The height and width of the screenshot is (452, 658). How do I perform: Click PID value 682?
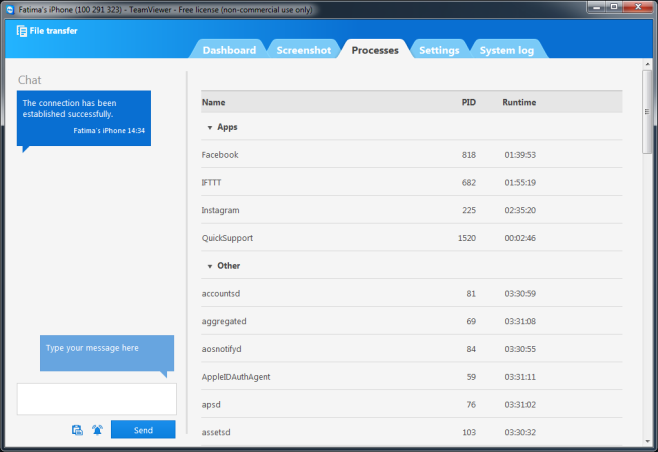click(x=469, y=183)
